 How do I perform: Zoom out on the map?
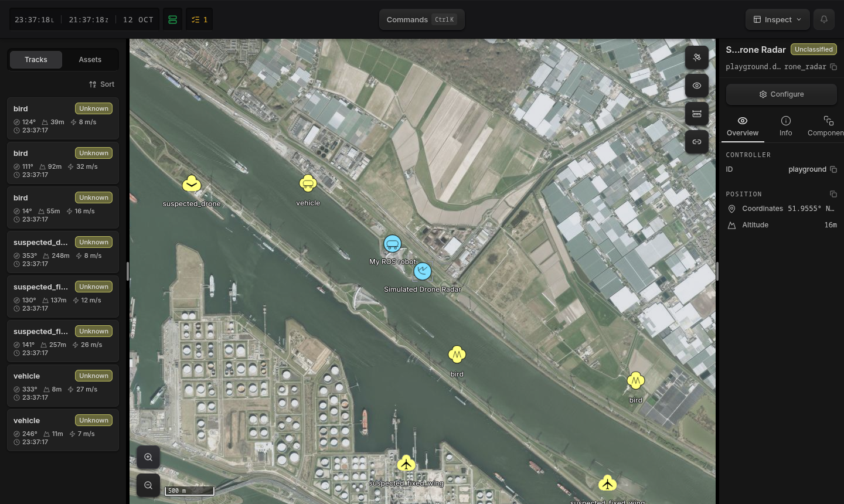(x=148, y=485)
